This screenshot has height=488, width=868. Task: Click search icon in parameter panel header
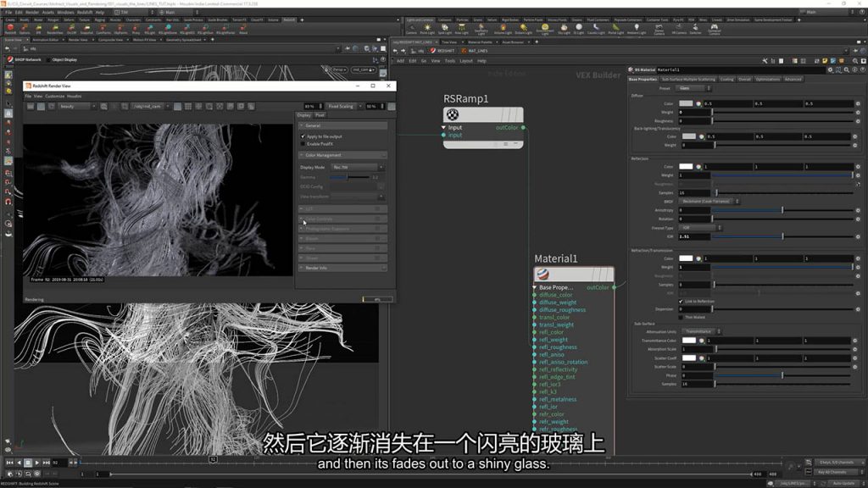pos(847,70)
